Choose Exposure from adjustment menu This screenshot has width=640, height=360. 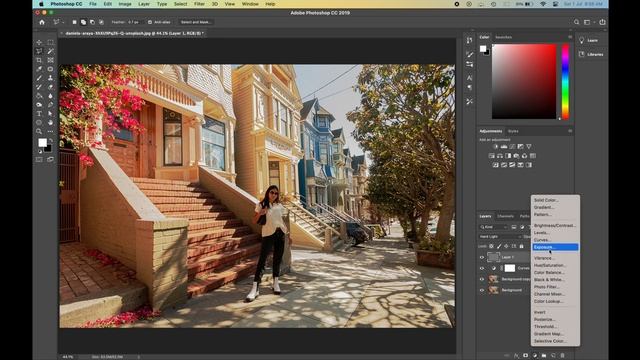(x=555, y=247)
